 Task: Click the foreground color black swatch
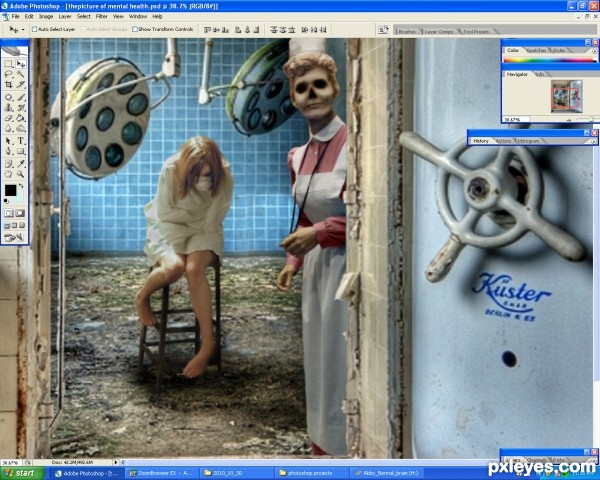click(x=10, y=190)
